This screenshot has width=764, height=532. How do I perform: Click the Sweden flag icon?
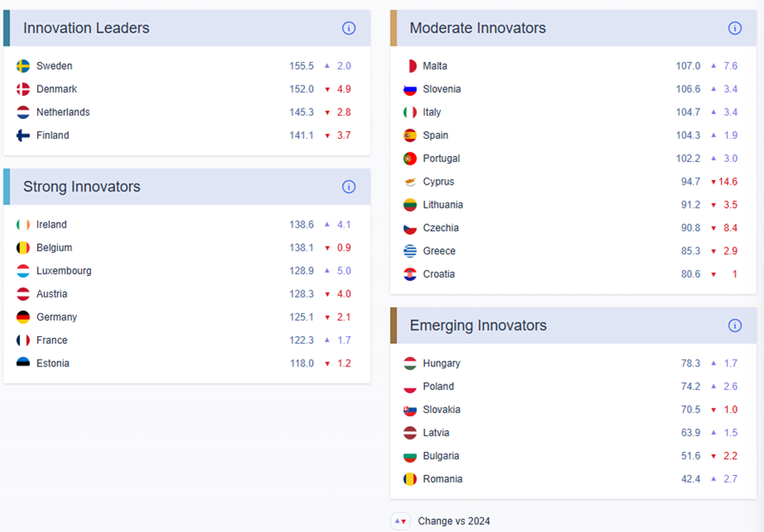point(23,66)
